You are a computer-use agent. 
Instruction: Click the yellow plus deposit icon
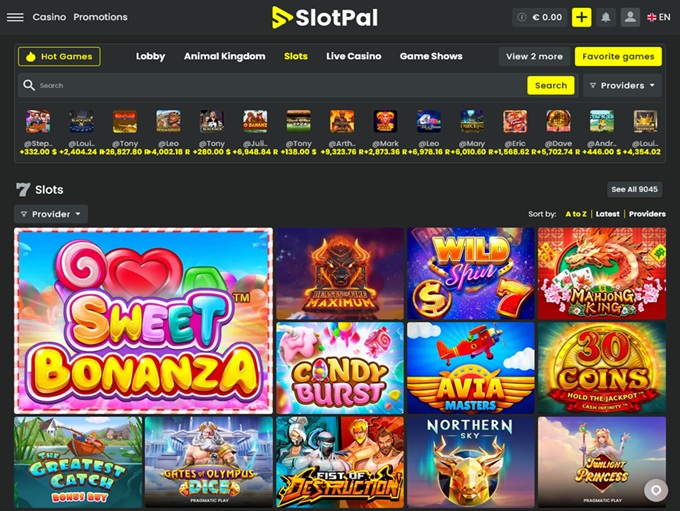(x=581, y=17)
